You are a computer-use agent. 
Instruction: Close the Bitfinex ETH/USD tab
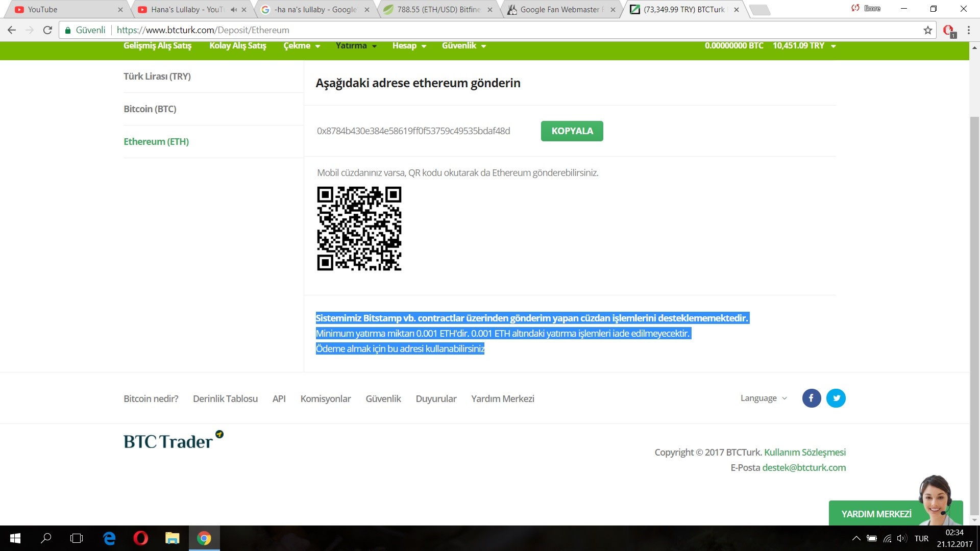coord(490,9)
